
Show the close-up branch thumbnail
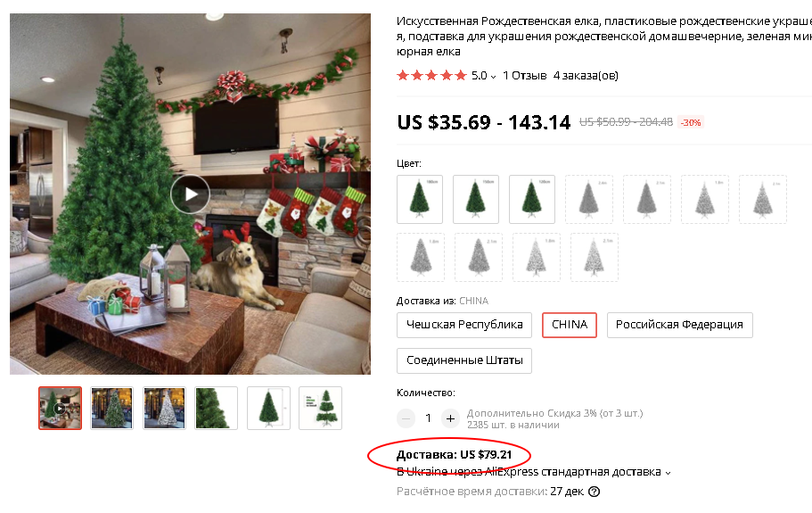[216, 409]
